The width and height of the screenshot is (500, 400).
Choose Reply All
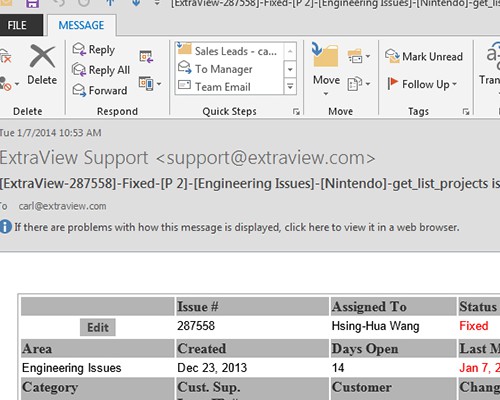pos(101,70)
